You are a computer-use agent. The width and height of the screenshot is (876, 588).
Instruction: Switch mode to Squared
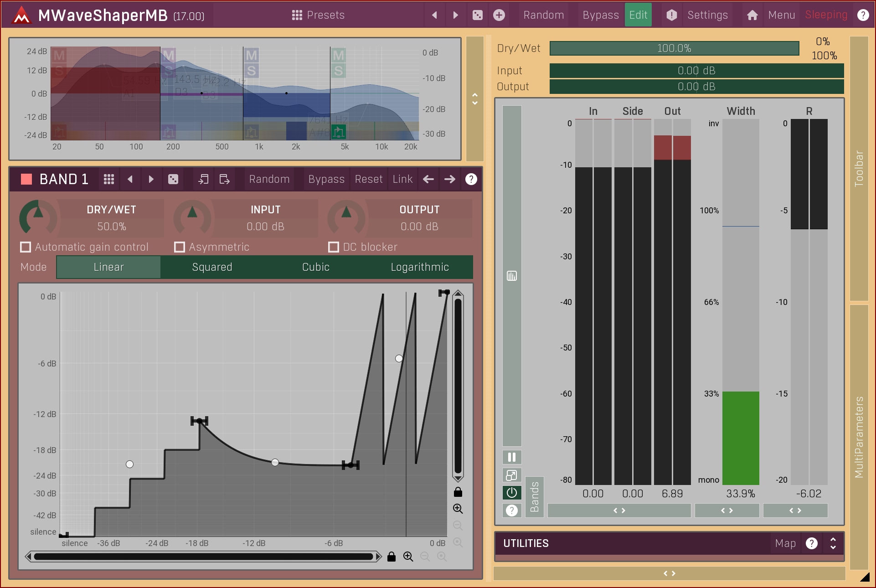pos(212,267)
